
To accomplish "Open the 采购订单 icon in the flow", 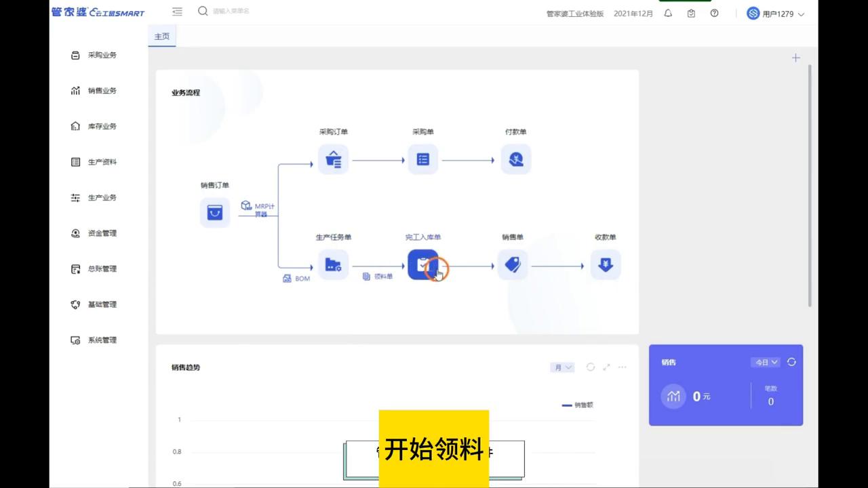I will pos(333,159).
